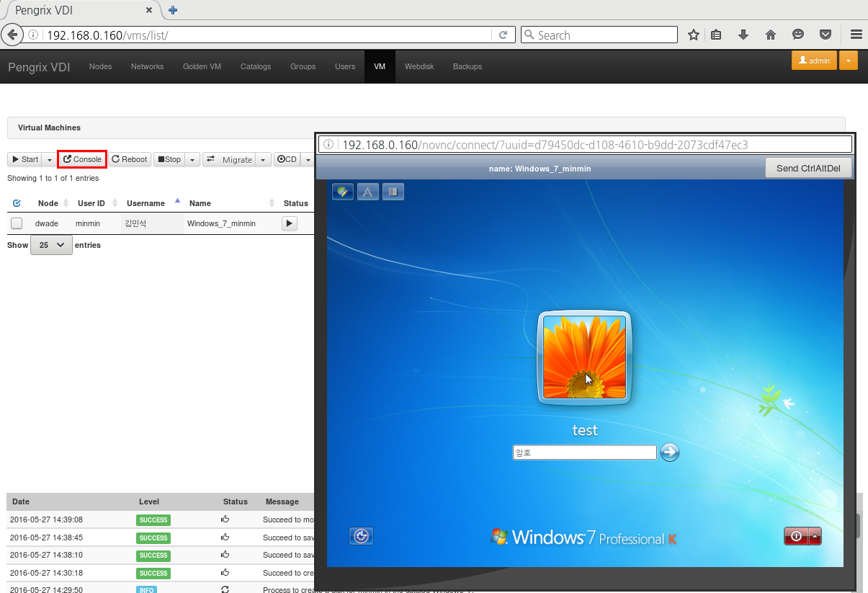Open the Nodes navigation tab

pos(100,66)
